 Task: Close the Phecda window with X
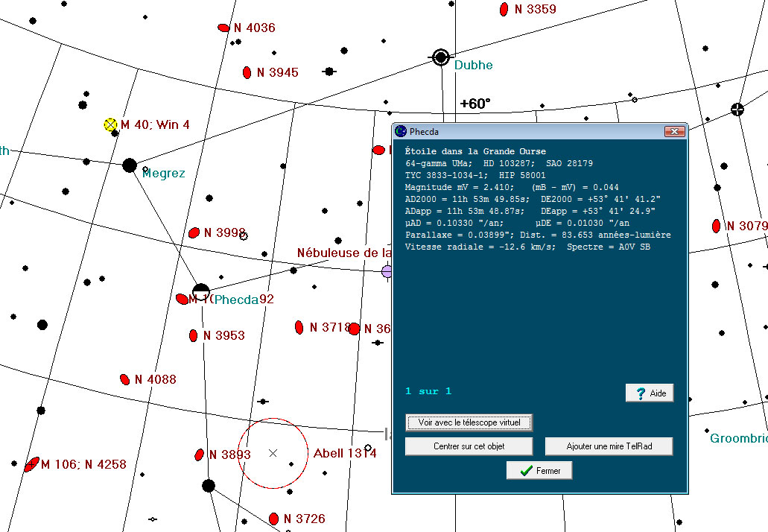coord(674,131)
